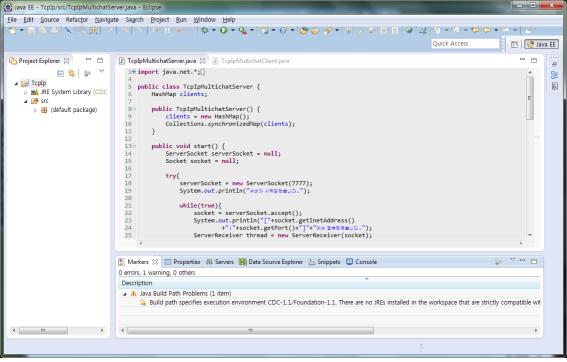The height and width of the screenshot is (362, 567).
Task: Click the Debug bug icon in the toolbar
Action: click(205, 30)
